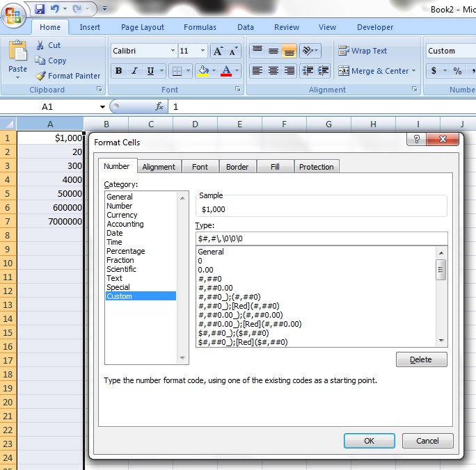
Task: Click the Type format code input field
Action: point(321,238)
